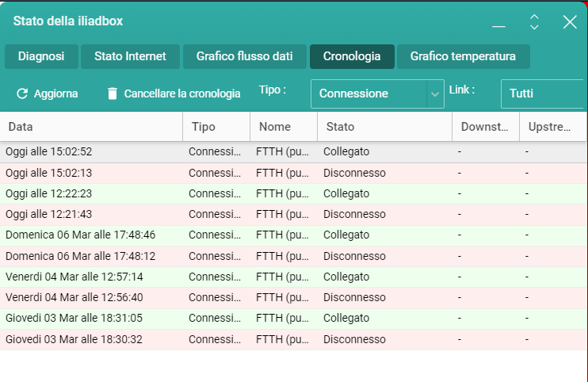The width and height of the screenshot is (588, 382).
Task: Click the Aggiorna refresh icon
Action: (x=22, y=94)
